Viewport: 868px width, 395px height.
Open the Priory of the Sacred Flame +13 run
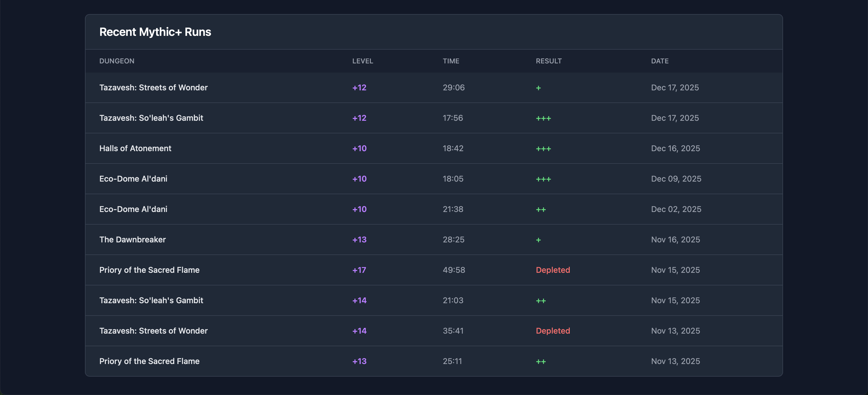[149, 361]
